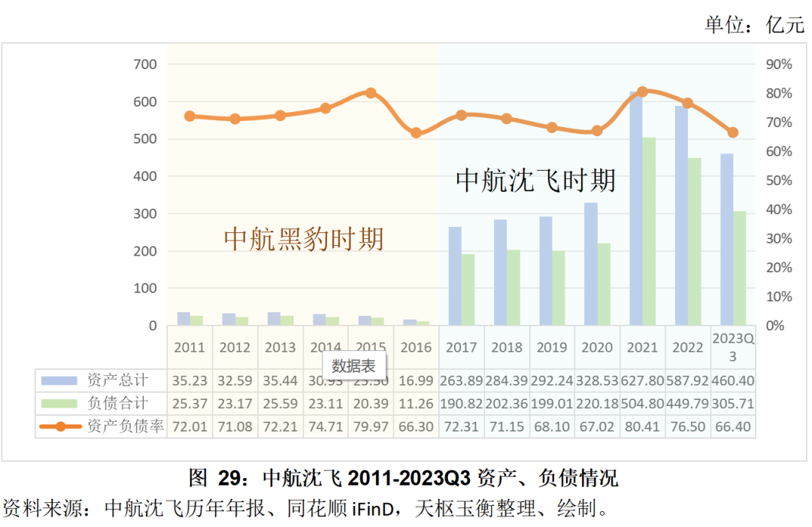This screenshot has height=527, width=812.
Task: Click the 中航沈飞时期 text label
Action: click(x=536, y=180)
